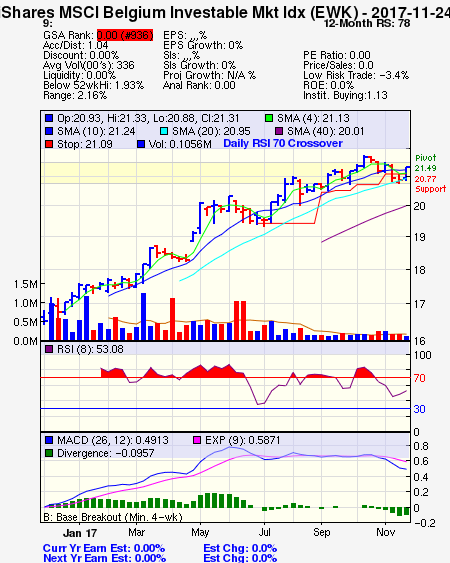Click the Proj Growth: N/A % text
Viewport: 450px width, 563px height.
pos(209,75)
